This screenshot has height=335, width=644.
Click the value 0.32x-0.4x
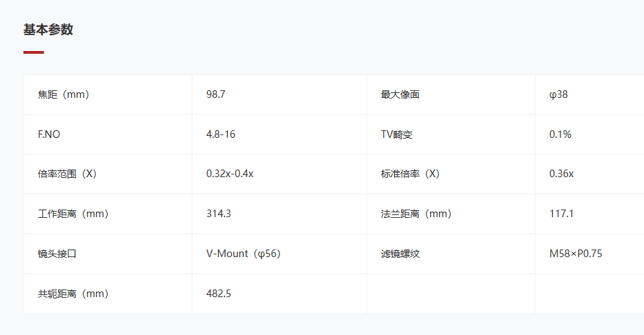tap(230, 174)
